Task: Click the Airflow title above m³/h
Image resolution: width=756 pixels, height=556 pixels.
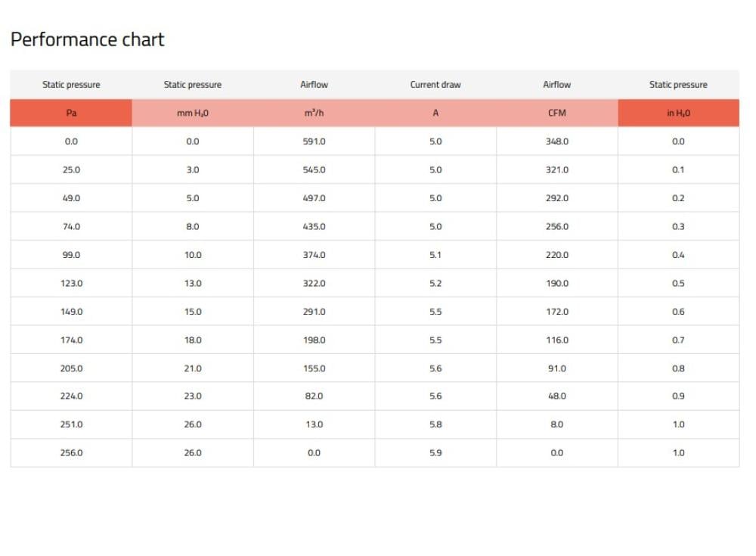Action: 314,85
